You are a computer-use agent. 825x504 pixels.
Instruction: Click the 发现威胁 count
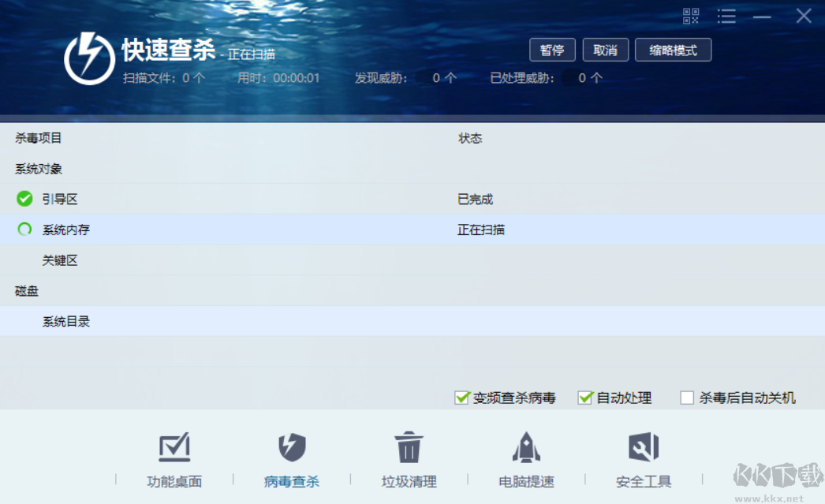coord(444,78)
